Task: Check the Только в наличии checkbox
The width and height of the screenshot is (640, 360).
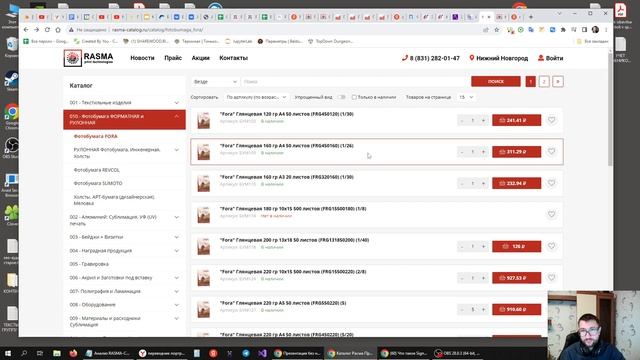Action: (x=354, y=97)
